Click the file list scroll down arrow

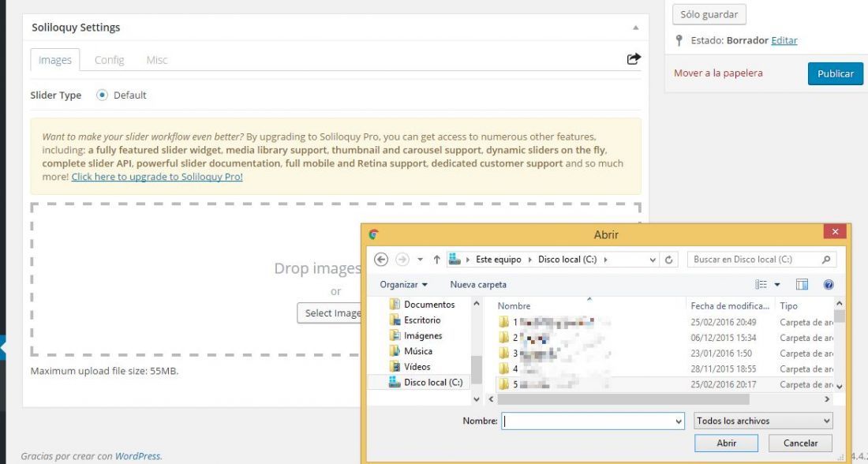tap(840, 386)
